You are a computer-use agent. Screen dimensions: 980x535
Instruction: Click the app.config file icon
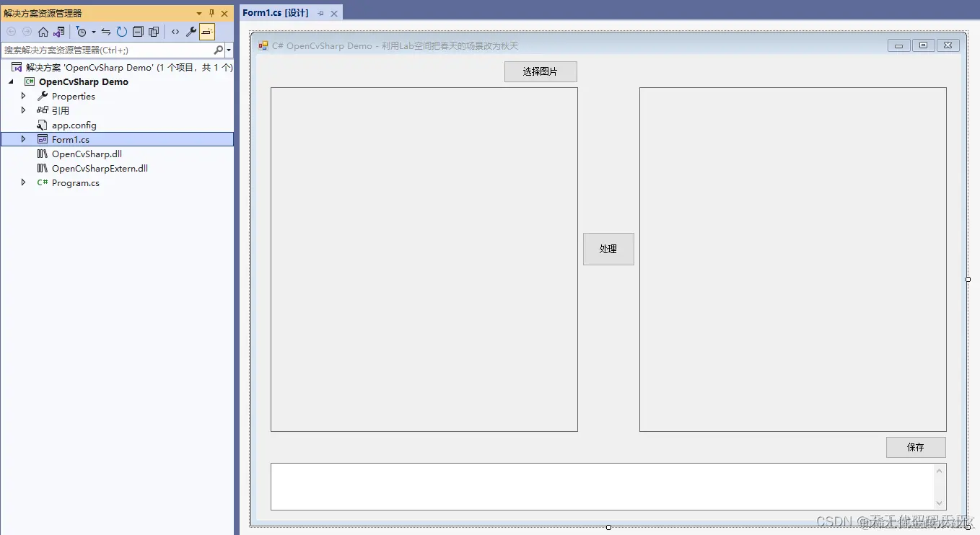[43, 125]
